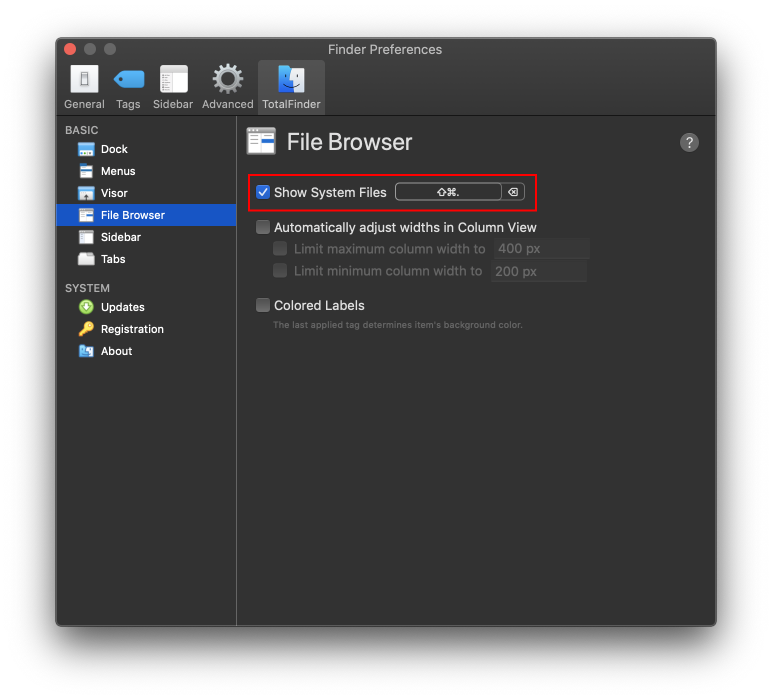
Task: Select the Menus icon under Basic
Action: tap(86, 170)
